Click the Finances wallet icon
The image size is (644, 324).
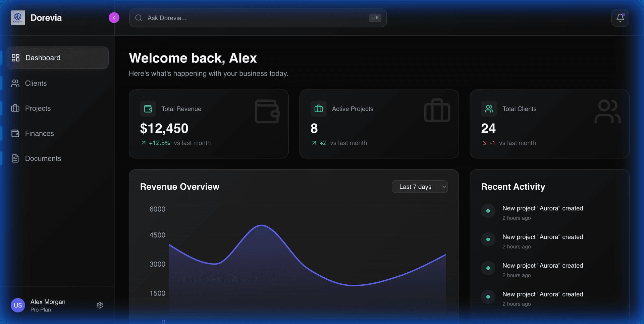(15, 133)
